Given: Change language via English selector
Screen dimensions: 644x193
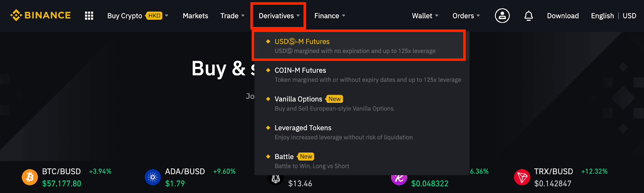Looking at the screenshot, I should pyautogui.click(x=602, y=16).
